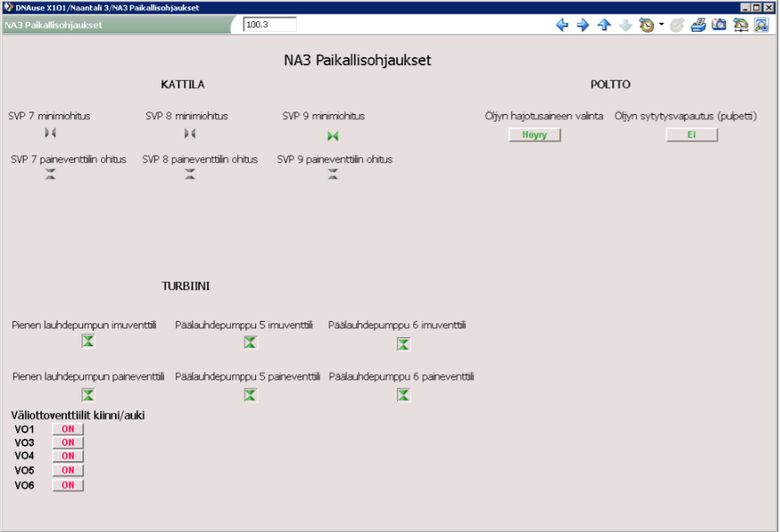Screen dimensions: 780x532
Task: Click the Väliottoventtiilit kiinni/auki label
Action: [78, 415]
